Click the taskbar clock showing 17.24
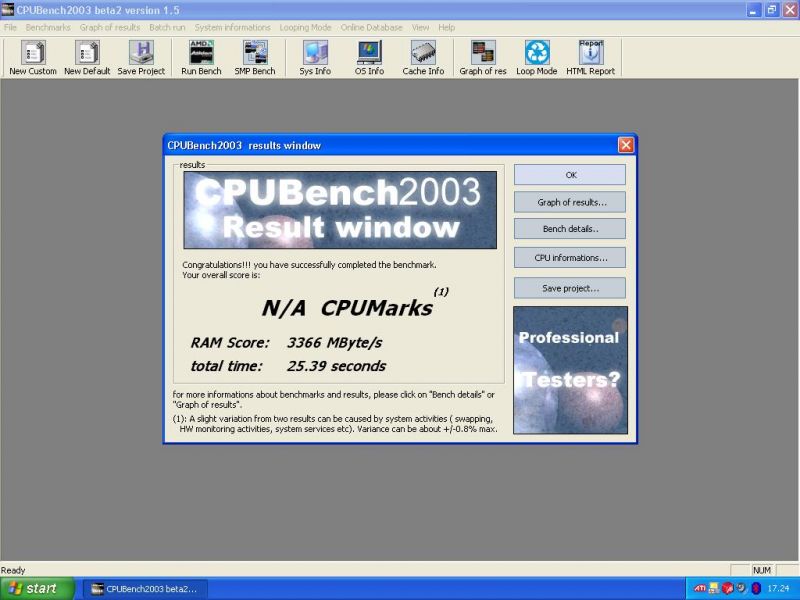 coord(778,589)
